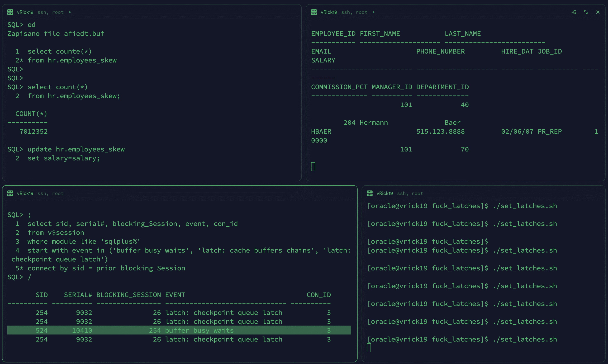608x364 pixels.
Task: Click the server icon of bottom-left pane
Action: 10,193
